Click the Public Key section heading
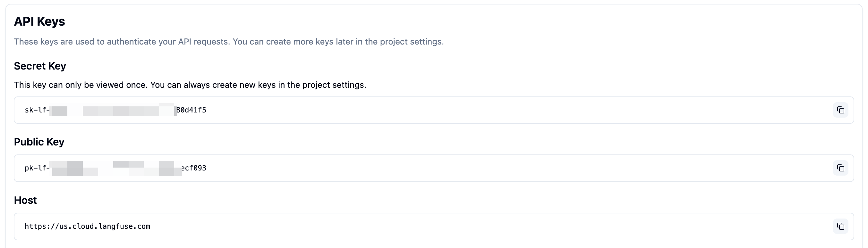The image size is (868, 248). click(39, 142)
